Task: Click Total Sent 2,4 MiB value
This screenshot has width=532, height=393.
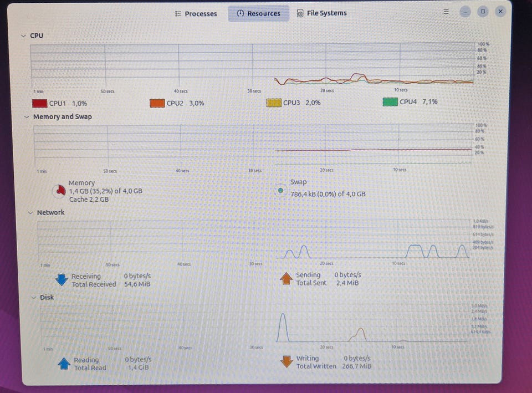Action: pyautogui.click(x=347, y=283)
